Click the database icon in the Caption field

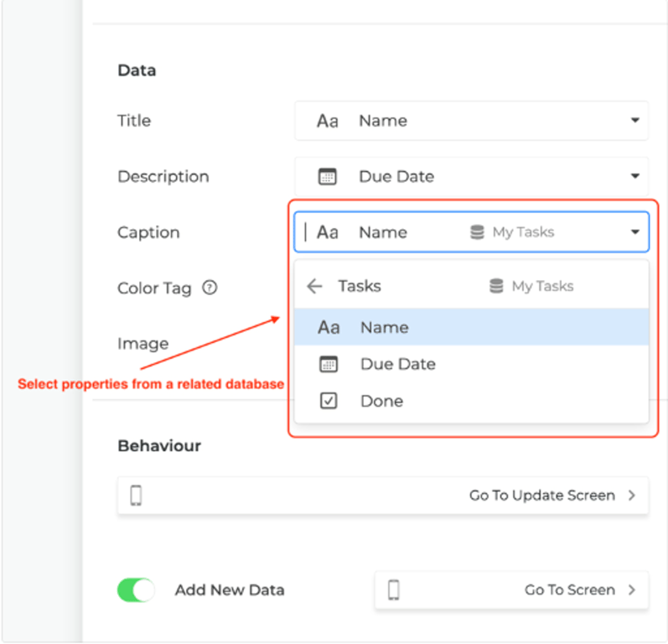click(477, 232)
